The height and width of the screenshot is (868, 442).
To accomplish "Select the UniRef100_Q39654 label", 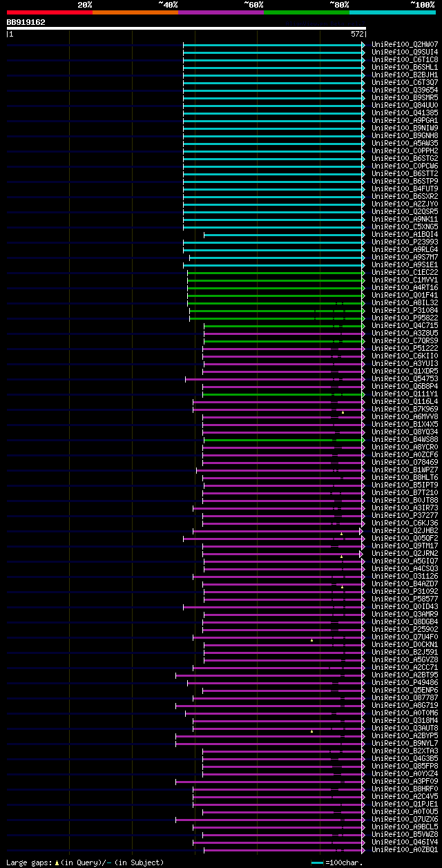I will coord(405,90).
